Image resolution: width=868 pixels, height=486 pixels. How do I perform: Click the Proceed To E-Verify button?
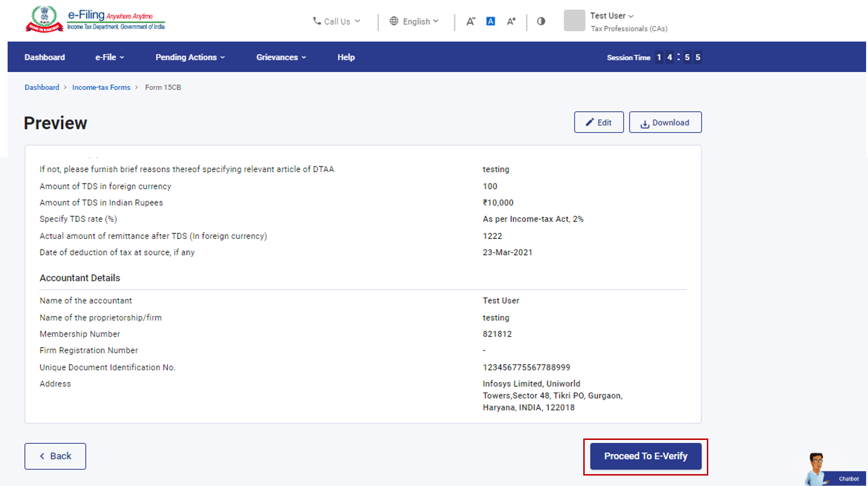[x=646, y=456]
